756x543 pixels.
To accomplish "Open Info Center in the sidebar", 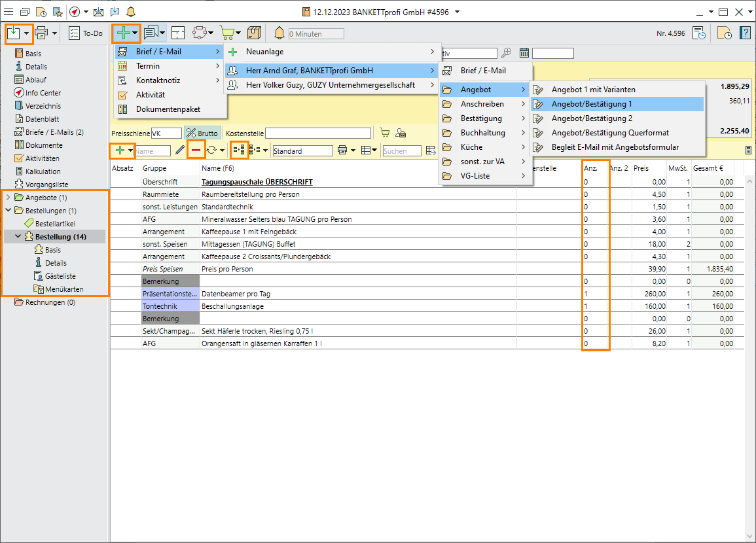I will coord(43,93).
